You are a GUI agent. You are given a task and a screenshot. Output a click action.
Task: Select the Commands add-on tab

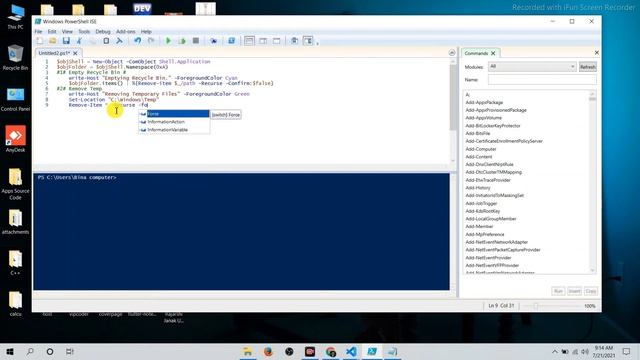[476, 53]
